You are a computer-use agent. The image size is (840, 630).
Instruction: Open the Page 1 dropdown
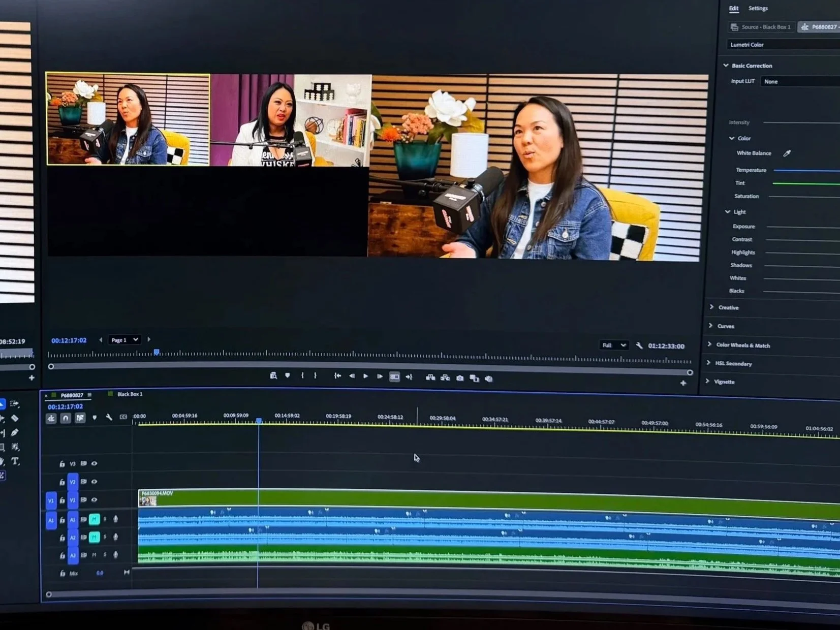tap(125, 340)
